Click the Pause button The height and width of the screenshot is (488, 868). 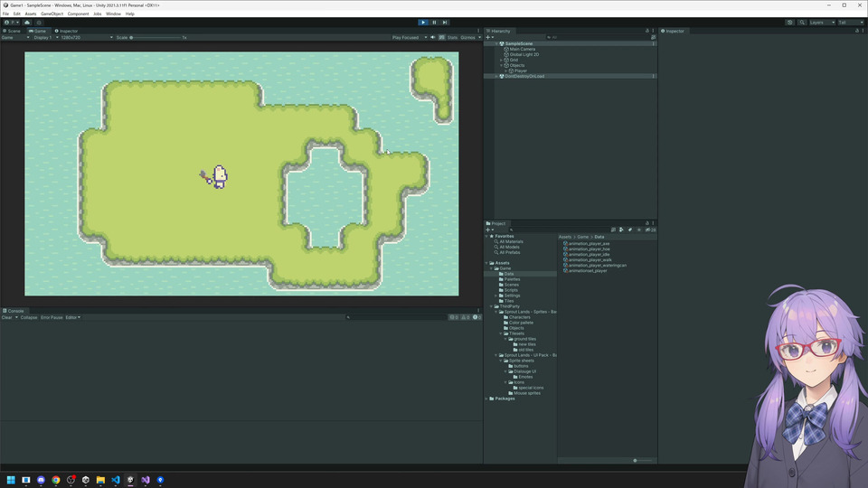click(x=434, y=23)
